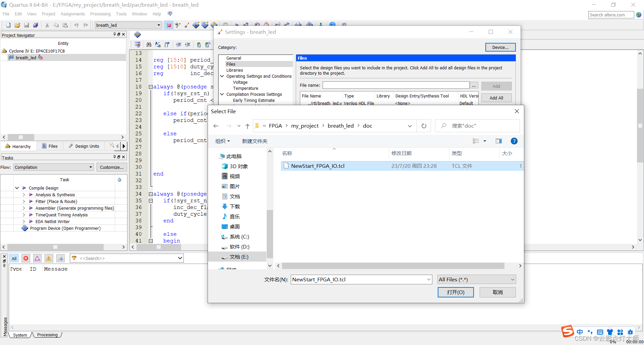Click the New File toolbar icon
The image size is (644, 345).
click(x=8, y=25)
